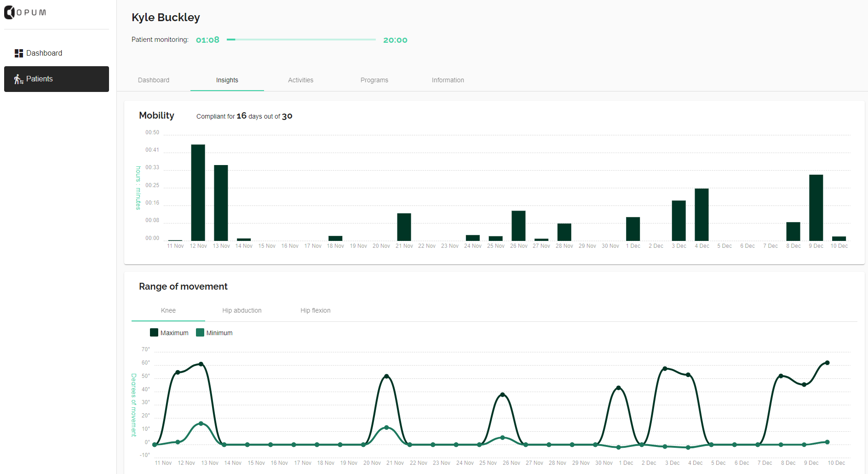This screenshot has width=868, height=474.
Task: Click the 00:50 mobility axis value
Action: point(152,132)
